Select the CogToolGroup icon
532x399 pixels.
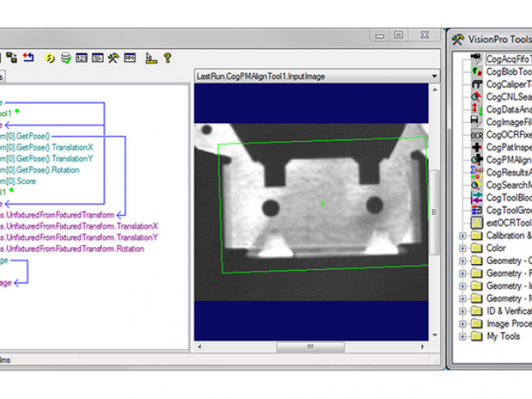click(x=477, y=211)
